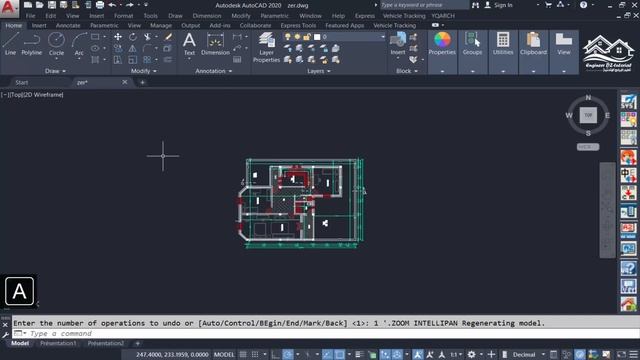Image resolution: width=640 pixels, height=360 pixels.
Task: Expand the Modify panel dropdown
Action: click(143, 71)
